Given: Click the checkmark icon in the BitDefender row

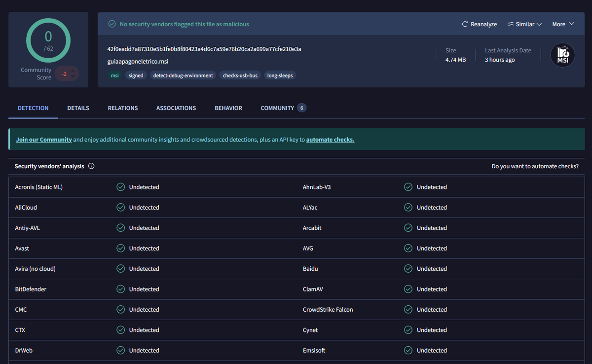Looking at the screenshot, I should [120, 289].
